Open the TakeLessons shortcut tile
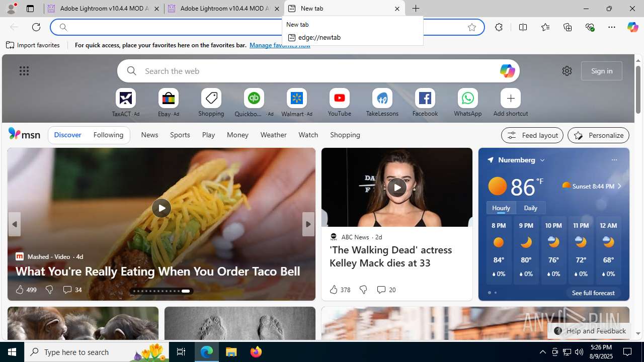 click(x=382, y=103)
